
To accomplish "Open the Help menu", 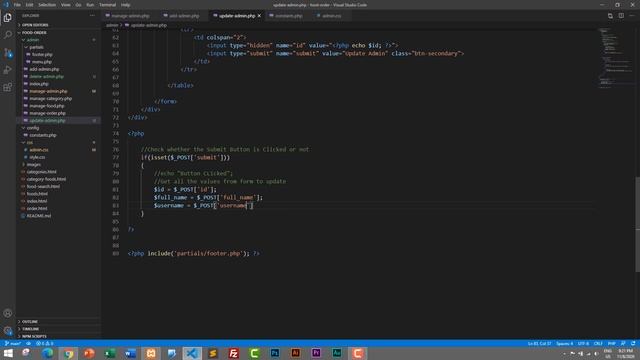I will coord(125,5).
